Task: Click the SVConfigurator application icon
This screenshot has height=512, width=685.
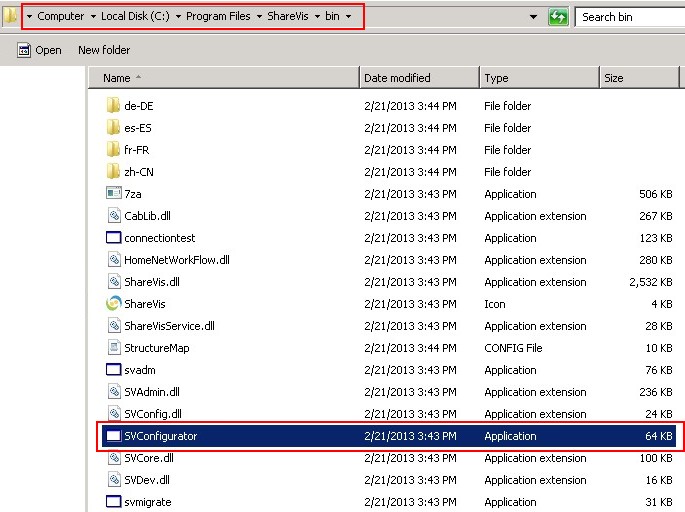Action: click(x=114, y=436)
